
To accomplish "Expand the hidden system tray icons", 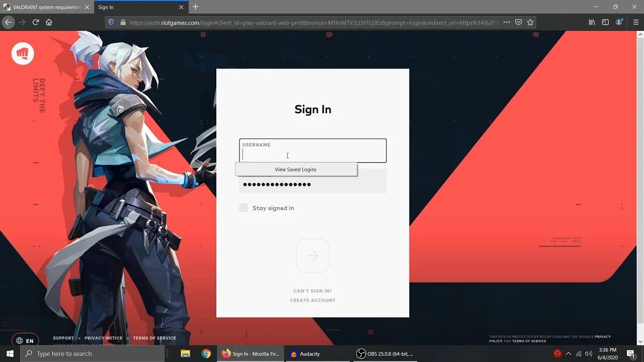I will pos(569,353).
